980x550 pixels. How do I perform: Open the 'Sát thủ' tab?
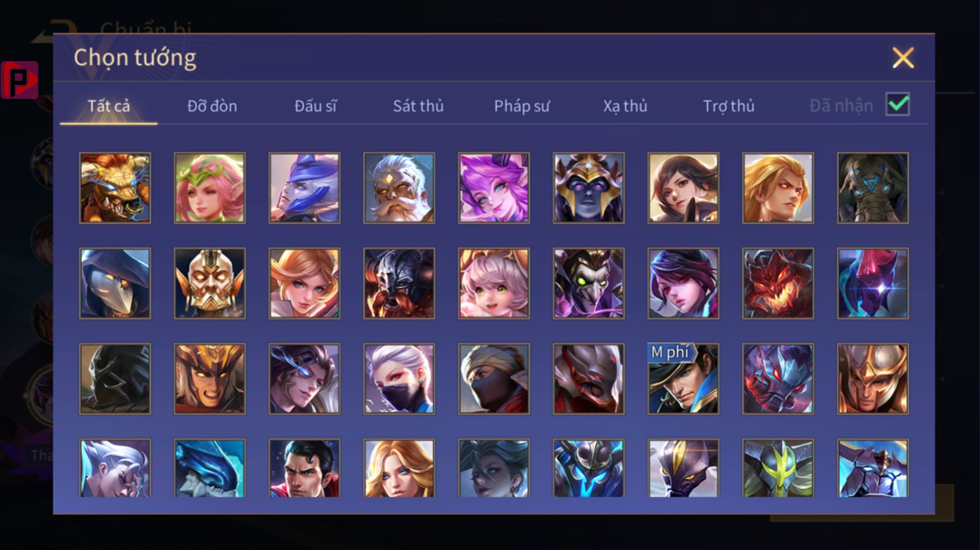coord(418,106)
